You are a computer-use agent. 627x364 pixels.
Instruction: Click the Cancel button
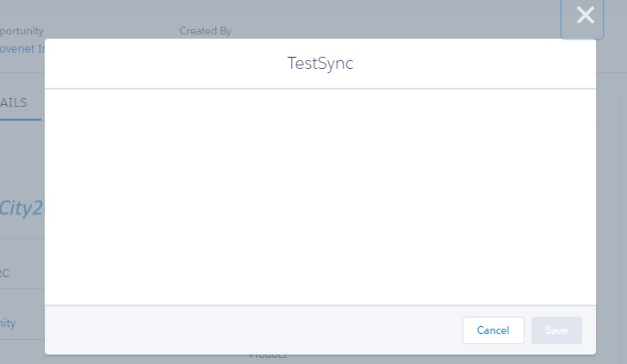pyautogui.click(x=493, y=330)
